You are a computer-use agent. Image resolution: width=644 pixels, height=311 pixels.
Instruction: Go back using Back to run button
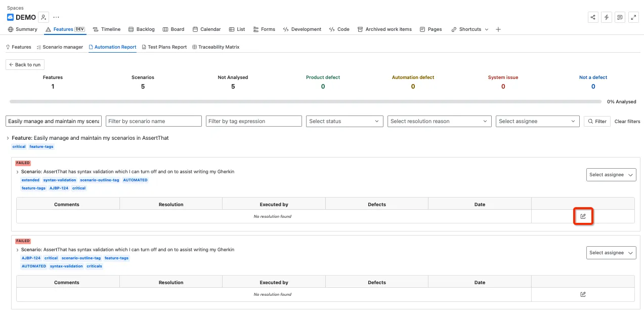pos(25,65)
